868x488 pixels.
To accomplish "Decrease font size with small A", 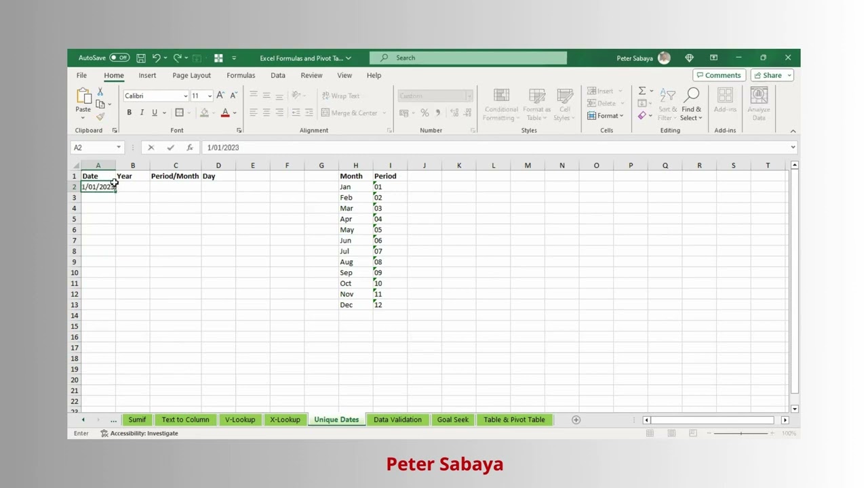I will point(234,96).
